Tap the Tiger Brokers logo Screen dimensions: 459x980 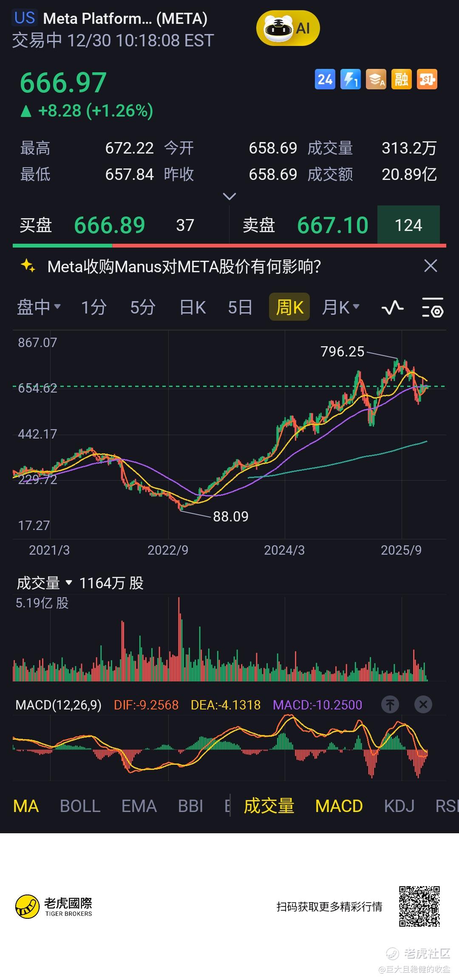(54, 906)
